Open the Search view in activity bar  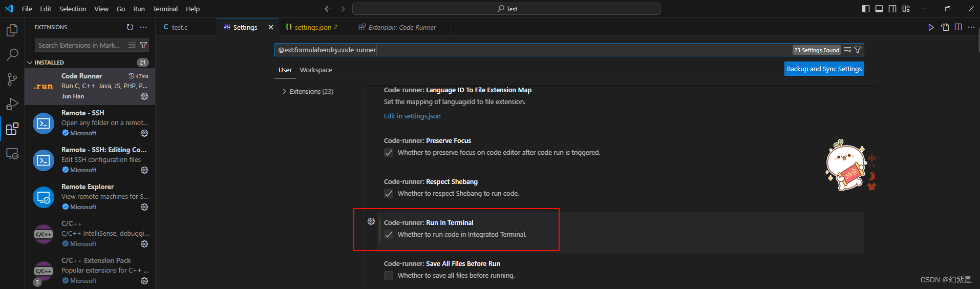pyautogui.click(x=12, y=55)
